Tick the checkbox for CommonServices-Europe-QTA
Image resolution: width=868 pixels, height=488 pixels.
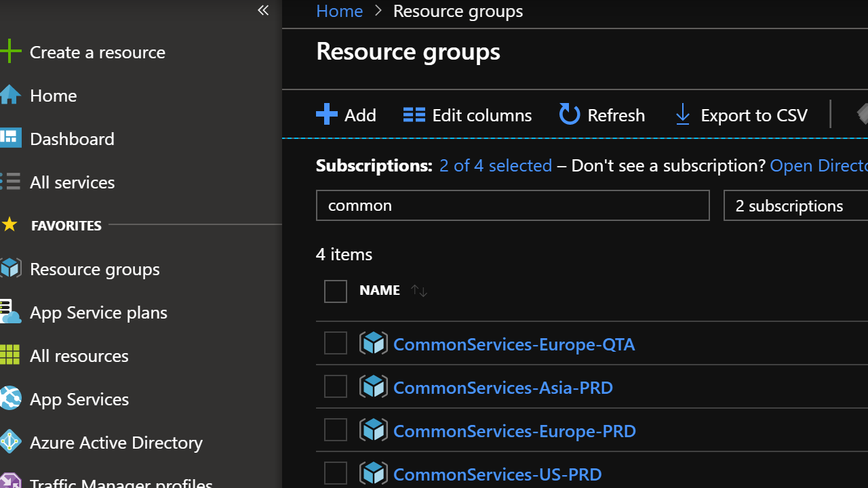pos(336,343)
